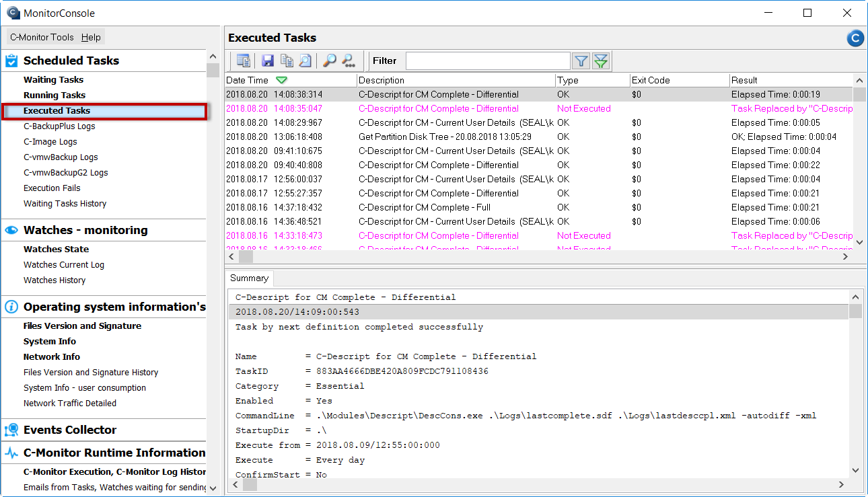Click the Scheduled Tasks clipboard icon
The height and width of the screenshot is (497, 868).
[x=11, y=61]
